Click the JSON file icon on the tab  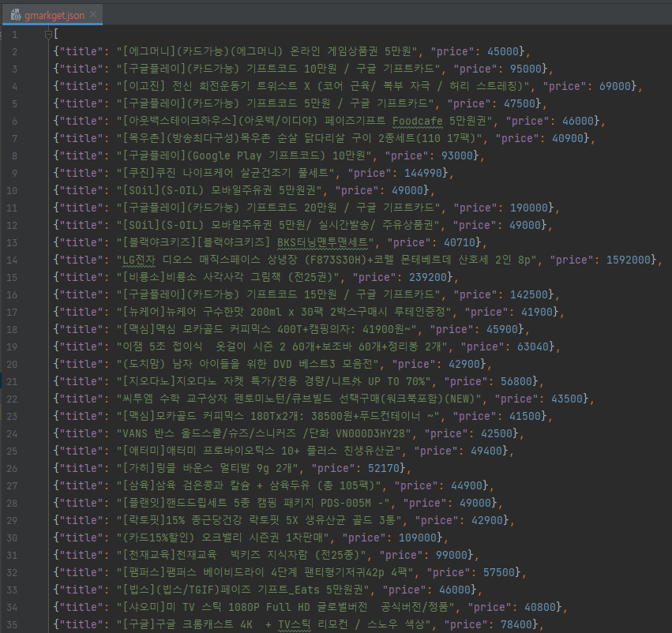(x=16, y=16)
